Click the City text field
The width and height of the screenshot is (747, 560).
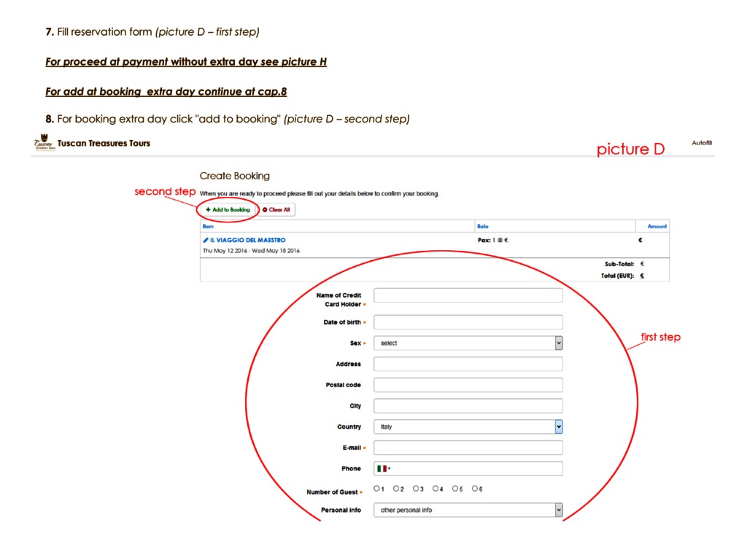[468, 406]
